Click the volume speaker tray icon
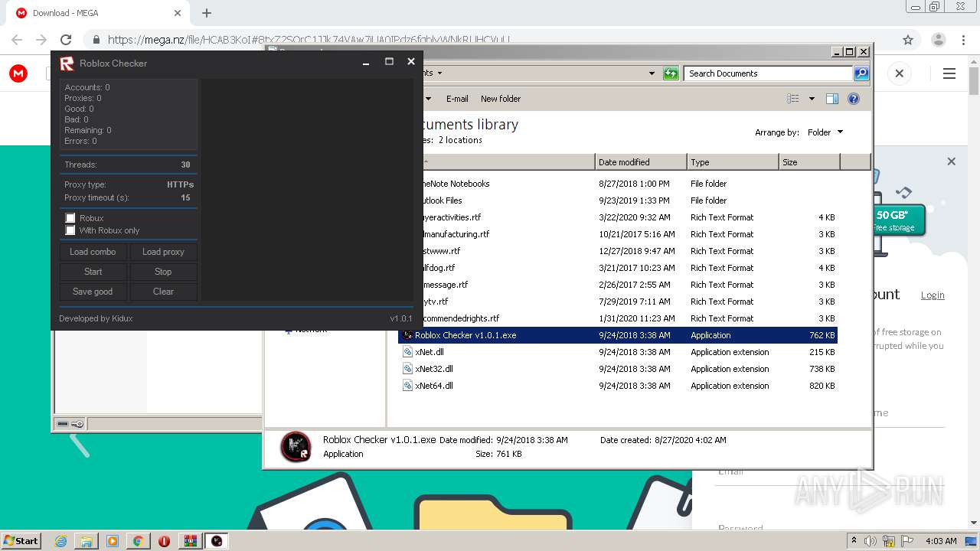Viewport: 980px width, 551px height. pos(871,540)
